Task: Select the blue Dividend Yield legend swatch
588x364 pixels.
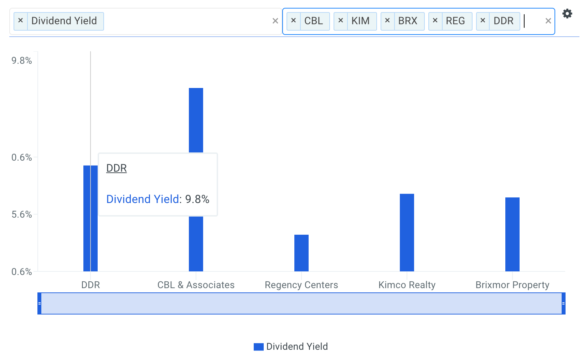Action: coord(258,347)
